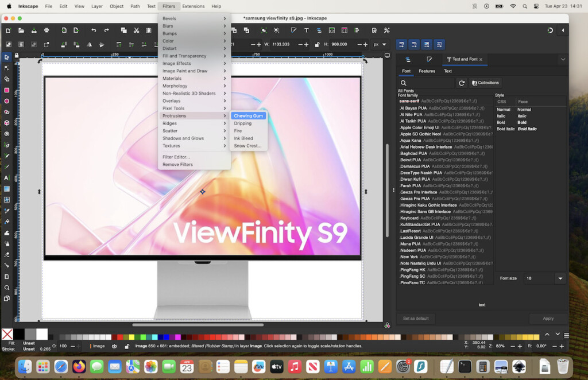
Task: Toggle width-height ratio lock
Action: coord(317,45)
